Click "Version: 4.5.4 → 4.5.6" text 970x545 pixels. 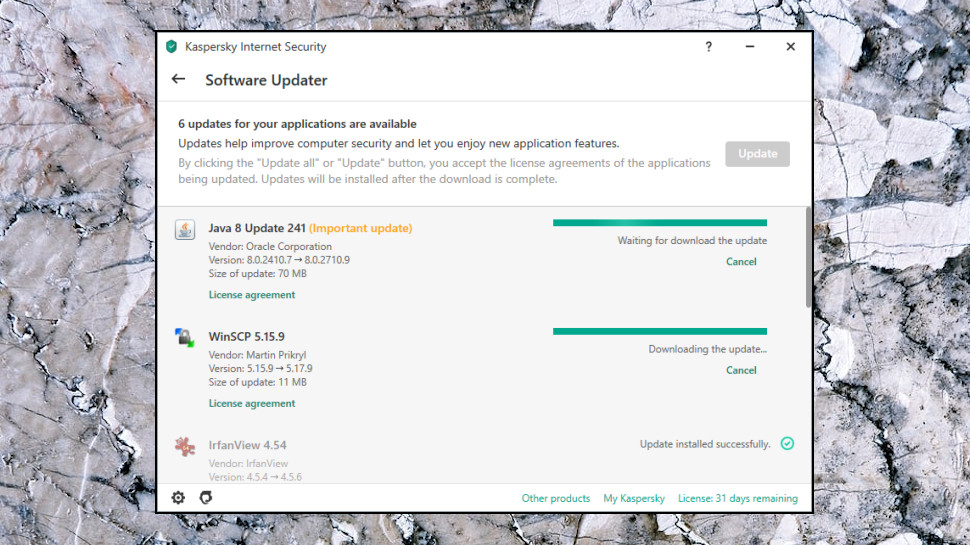255,477
